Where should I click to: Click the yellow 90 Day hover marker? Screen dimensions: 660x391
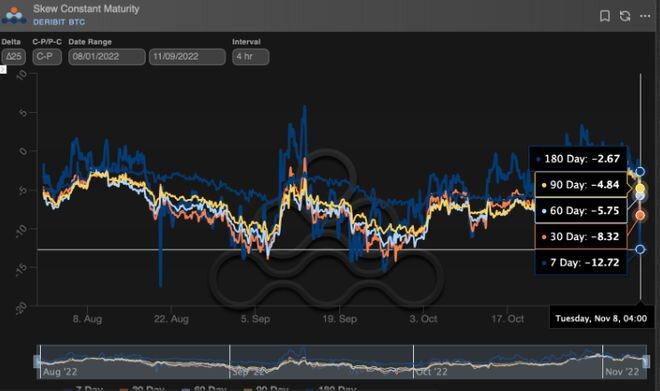640,188
